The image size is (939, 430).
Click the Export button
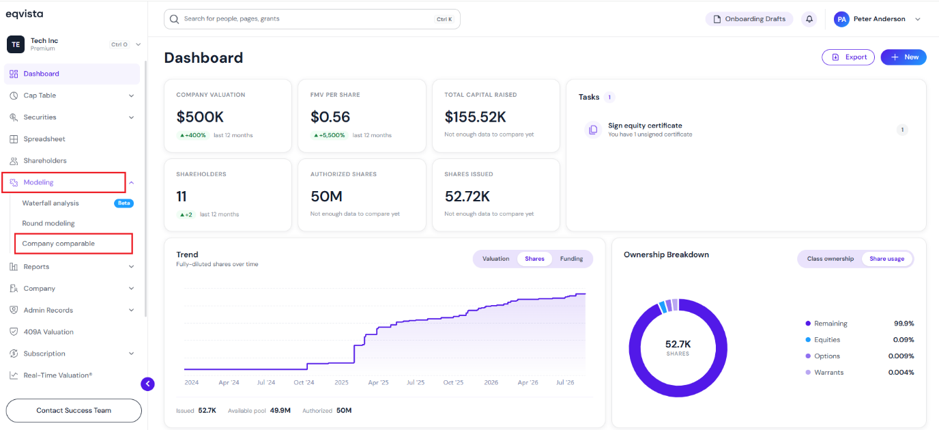click(x=848, y=57)
